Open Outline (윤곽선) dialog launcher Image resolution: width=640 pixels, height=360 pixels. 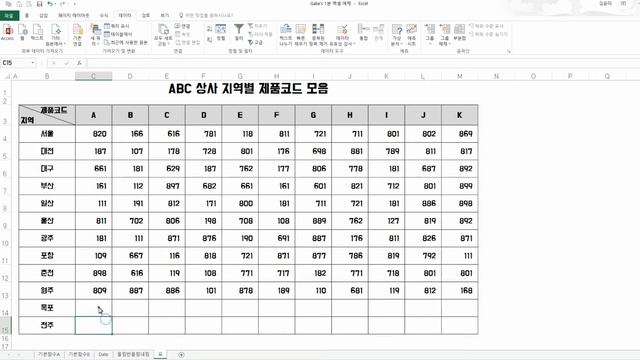(509, 51)
